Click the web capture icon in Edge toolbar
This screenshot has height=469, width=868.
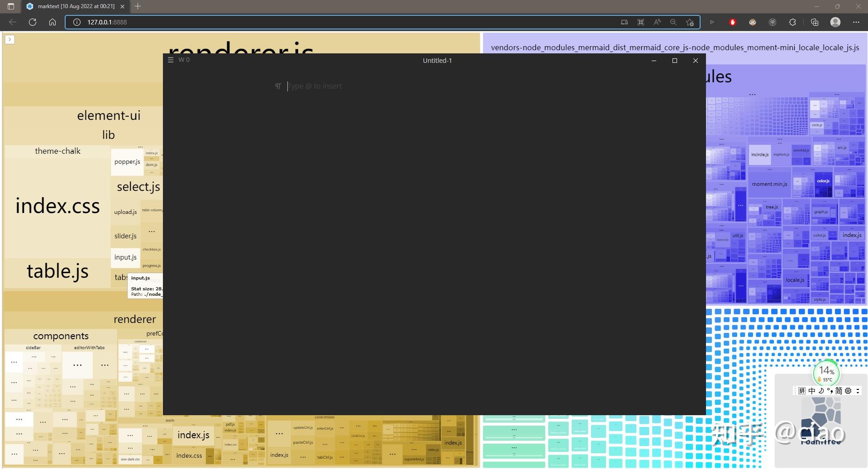point(640,22)
